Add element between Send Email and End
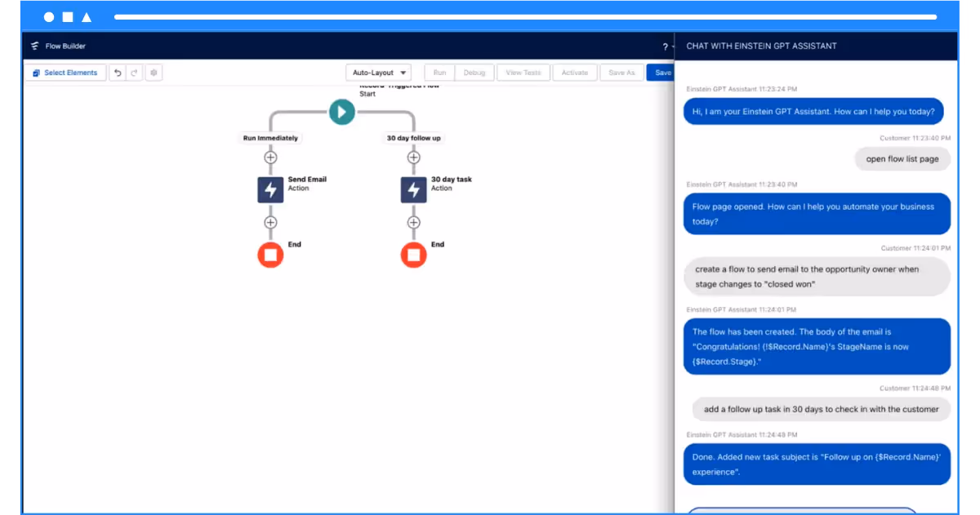Image resolution: width=980 pixels, height=515 pixels. 270,222
